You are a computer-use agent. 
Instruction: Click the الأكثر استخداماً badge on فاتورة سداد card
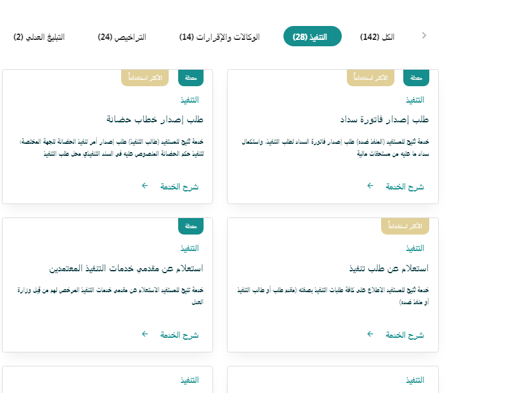371,77
